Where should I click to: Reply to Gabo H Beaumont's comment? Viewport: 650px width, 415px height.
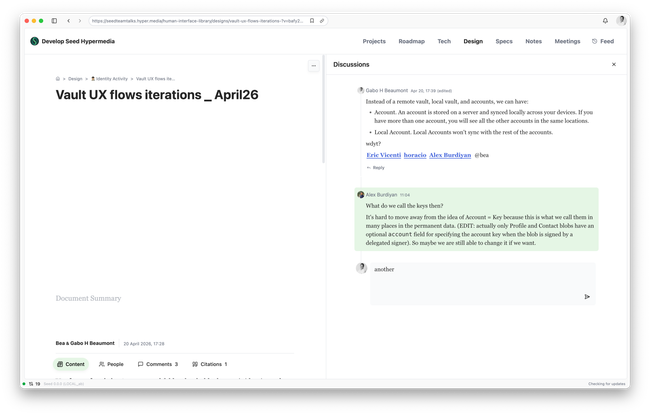click(x=376, y=167)
